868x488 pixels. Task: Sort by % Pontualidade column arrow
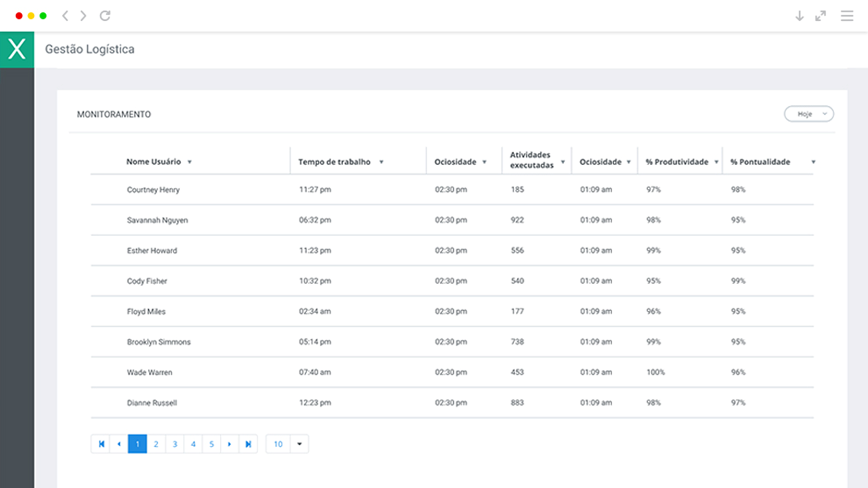[813, 162]
